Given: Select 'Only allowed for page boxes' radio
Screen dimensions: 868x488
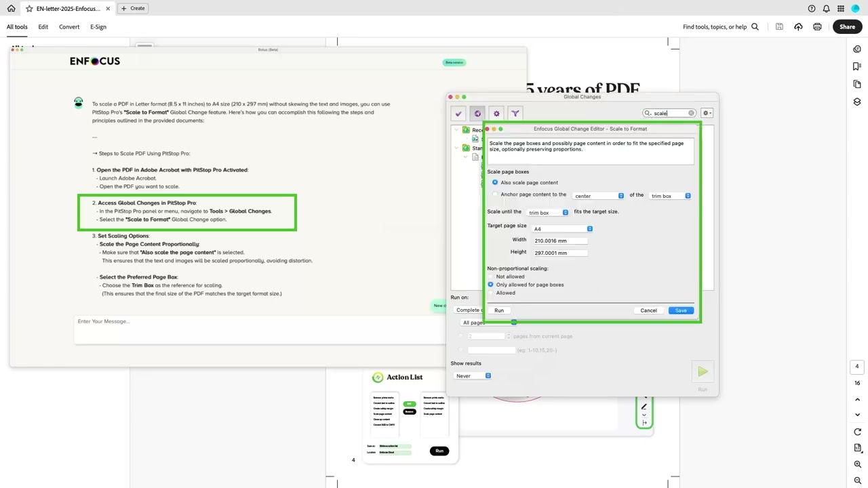Looking at the screenshot, I should point(491,285).
